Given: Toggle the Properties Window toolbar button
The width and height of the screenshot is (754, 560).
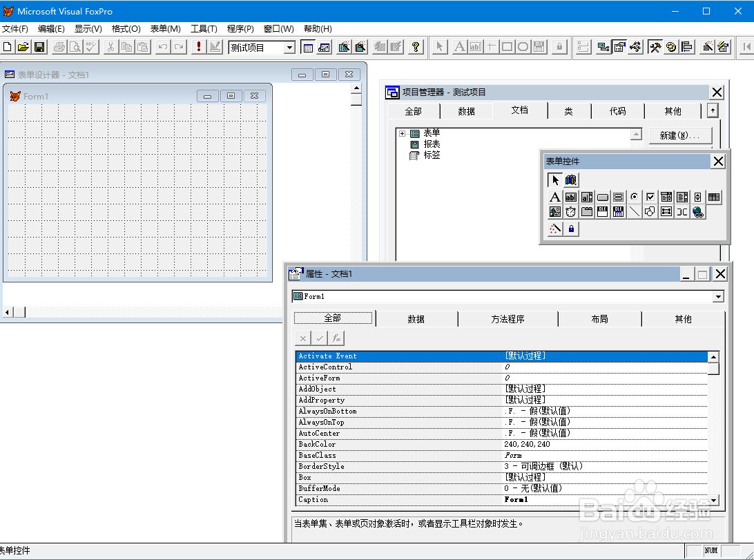Looking at the screenshot, I should (619, 47).
